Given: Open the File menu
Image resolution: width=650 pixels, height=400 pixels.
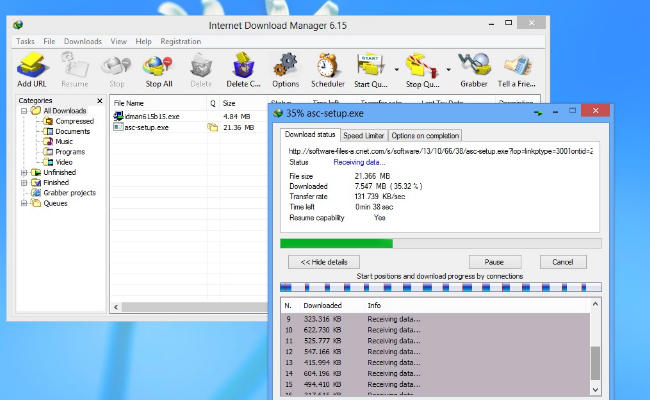Looking at the screenshot, I should click(49, 41).
